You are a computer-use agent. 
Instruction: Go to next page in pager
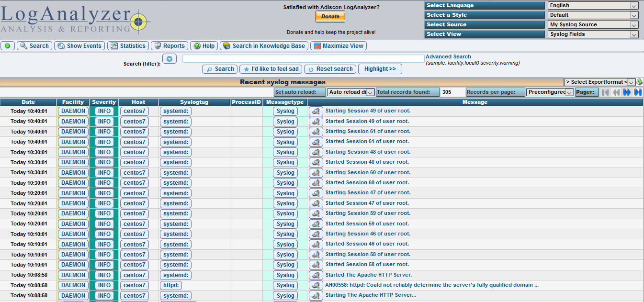(x=627, y=92)
